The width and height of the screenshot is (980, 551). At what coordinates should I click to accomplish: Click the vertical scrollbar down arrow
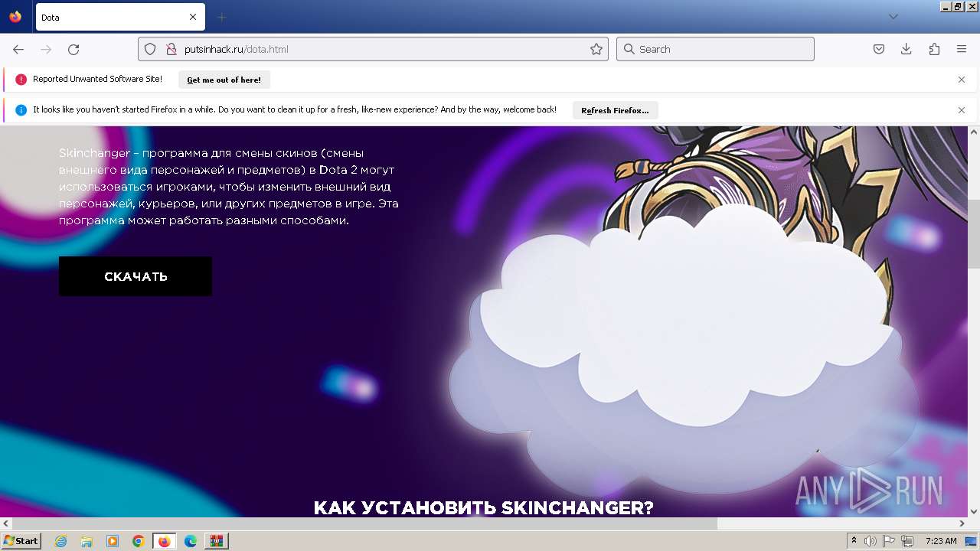[974, 511]
